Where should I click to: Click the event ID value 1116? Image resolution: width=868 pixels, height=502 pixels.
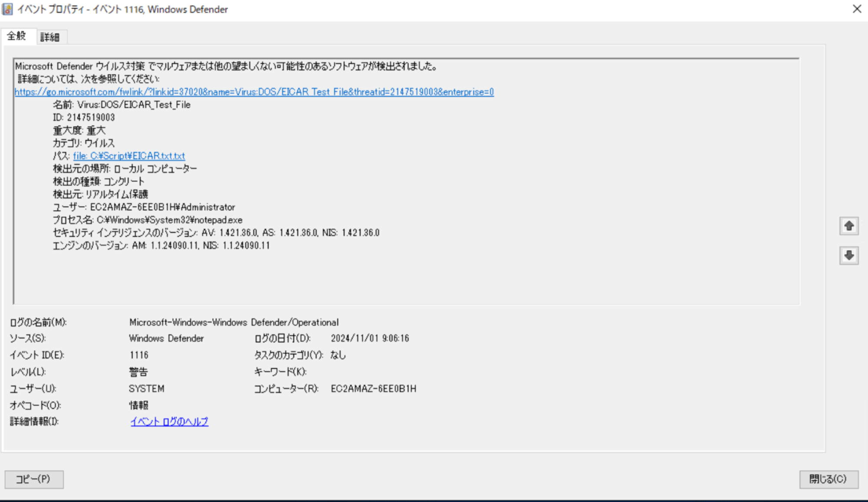tap(139, 355)
